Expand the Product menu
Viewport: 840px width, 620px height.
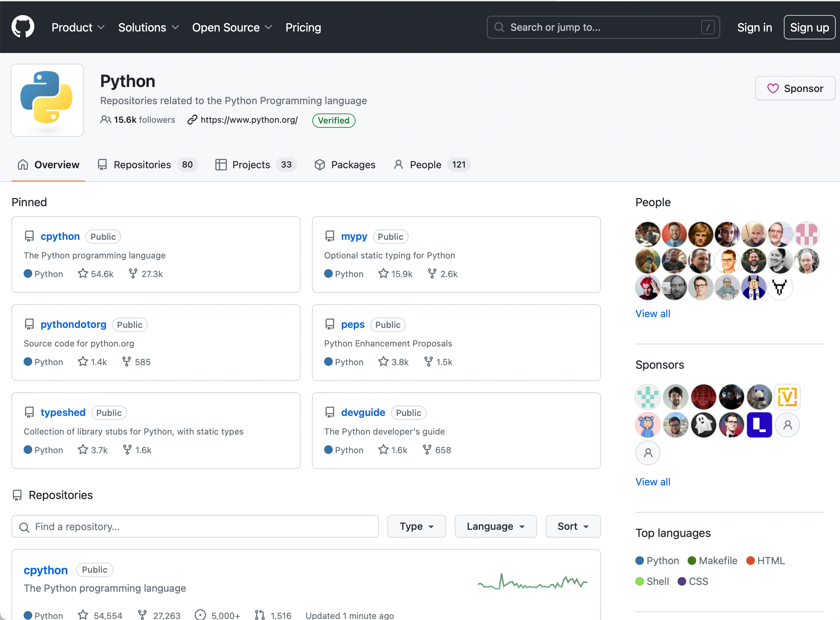coord(78,28)
